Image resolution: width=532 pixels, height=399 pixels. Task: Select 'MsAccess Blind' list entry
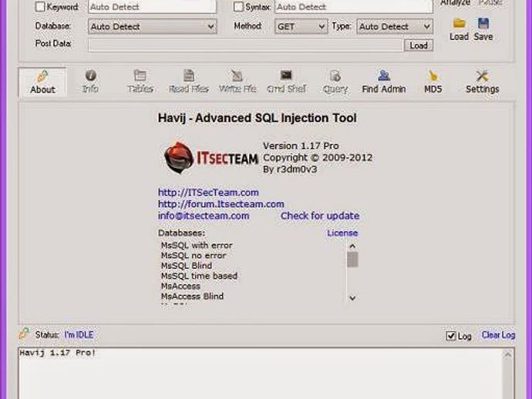point(193,297)
